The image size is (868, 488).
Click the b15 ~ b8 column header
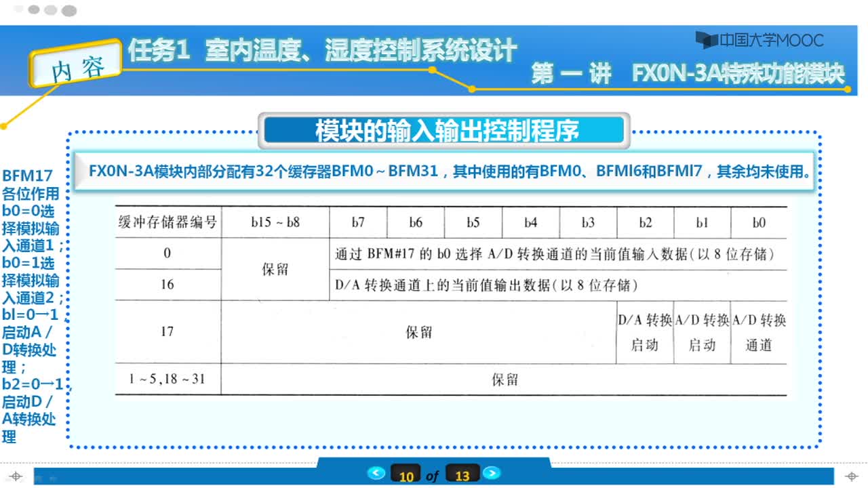[275, 222]
